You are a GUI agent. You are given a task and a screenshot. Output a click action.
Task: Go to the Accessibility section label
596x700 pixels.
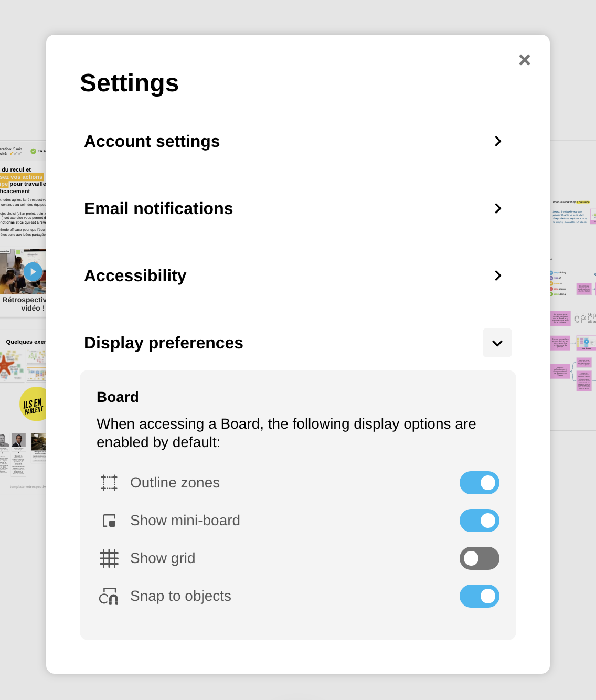[135, 275]
